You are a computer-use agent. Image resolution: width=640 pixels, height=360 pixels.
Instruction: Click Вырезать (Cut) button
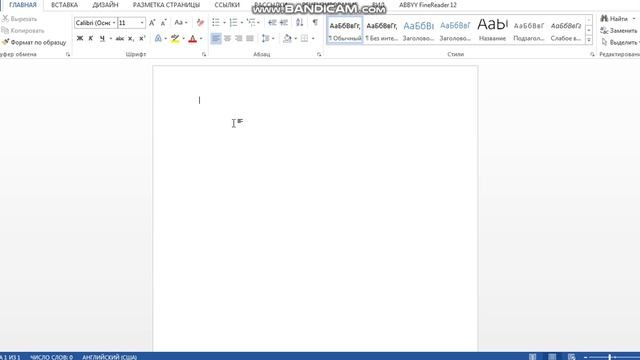(19, 19)
